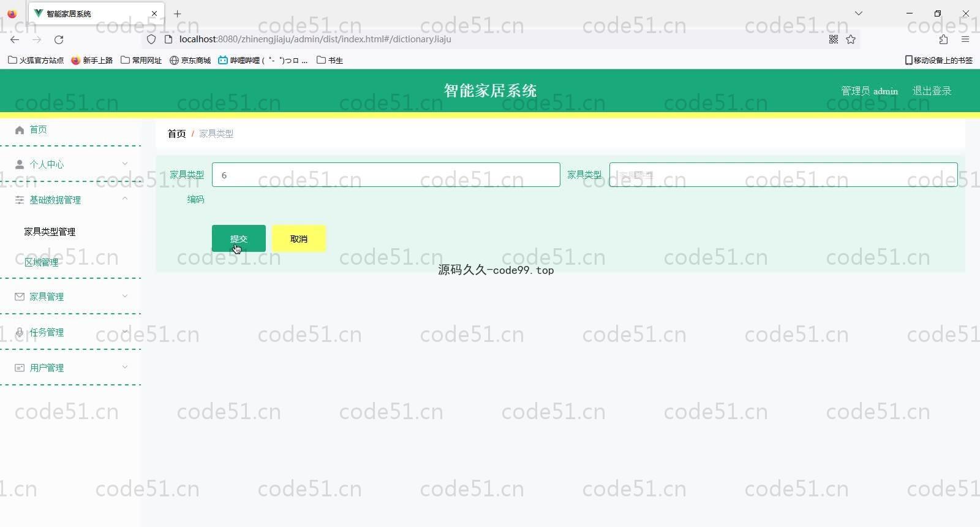The image size is (980, 527).
Task: Click the Firefox logo icon at top left
Action: pyautogui.click(x=12, y=13)
